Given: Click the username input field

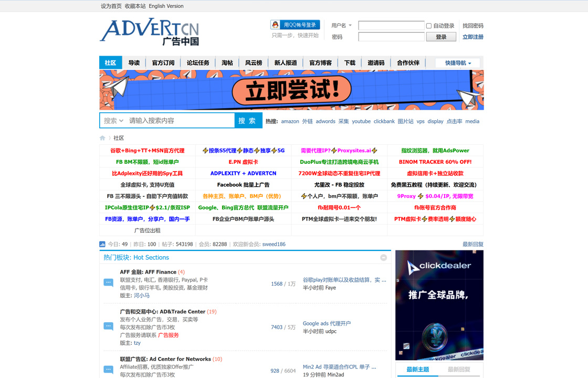Looking at the screenshot, I should [x=391, y=26].
